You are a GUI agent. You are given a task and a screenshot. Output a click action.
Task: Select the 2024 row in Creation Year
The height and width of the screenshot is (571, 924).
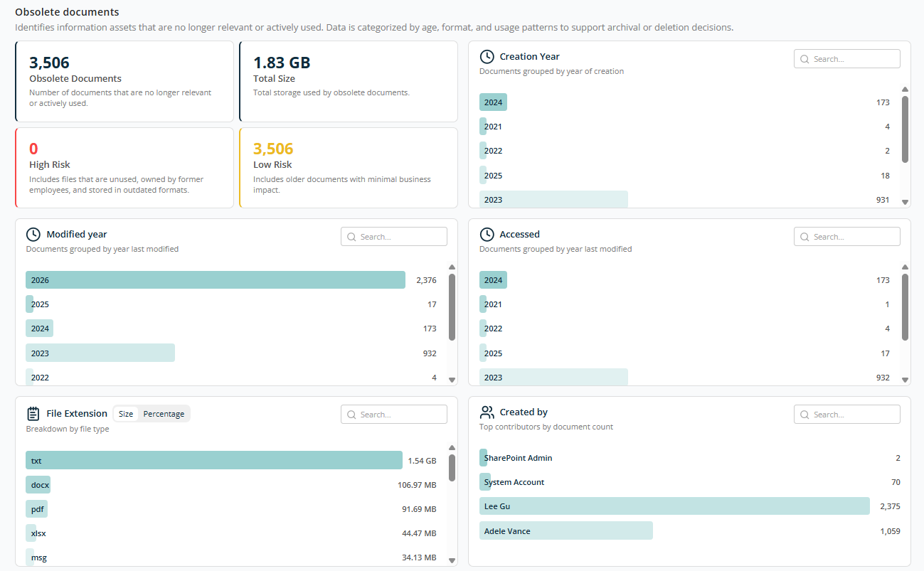click(x=684, y=102)
